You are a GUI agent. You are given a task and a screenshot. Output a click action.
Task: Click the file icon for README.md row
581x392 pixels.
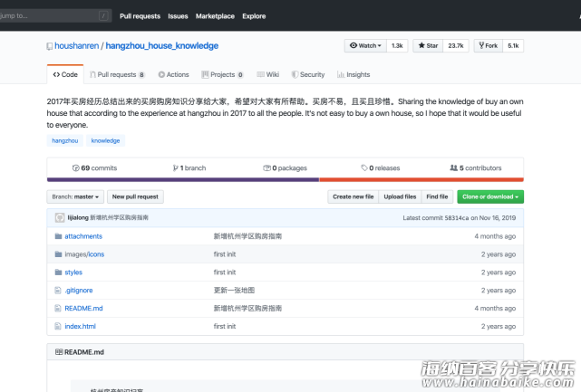point(58,308)
